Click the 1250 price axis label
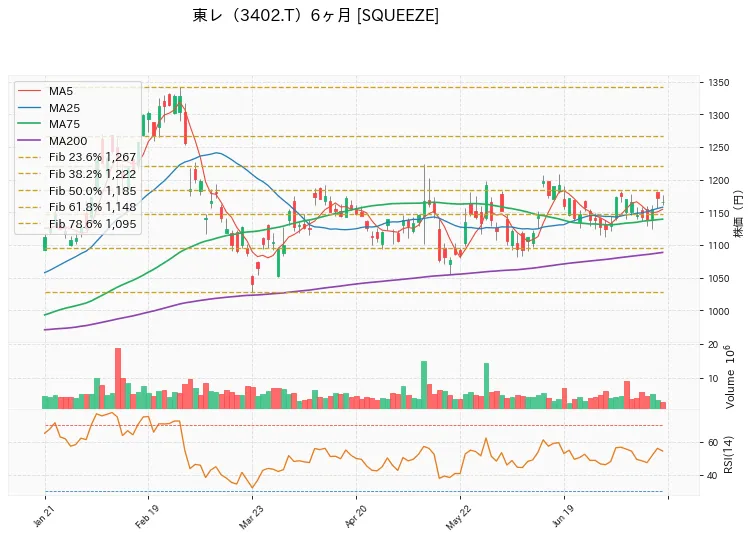The height and width of the screenshot is (539, 752). coord(718,148)
